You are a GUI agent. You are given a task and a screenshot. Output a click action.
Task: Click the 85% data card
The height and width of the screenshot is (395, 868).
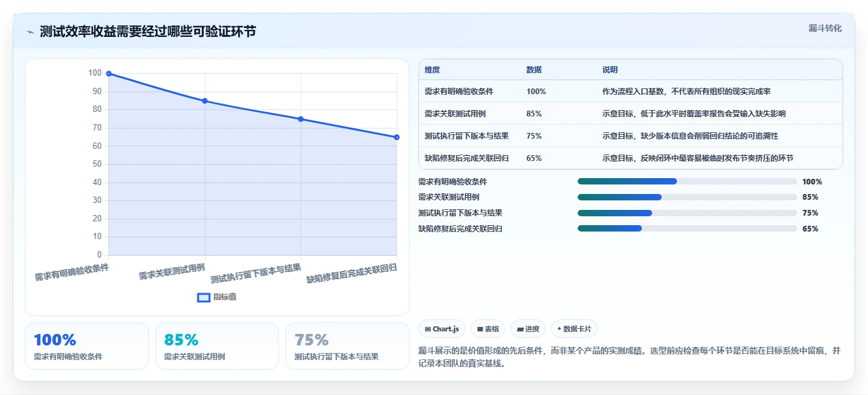217,346
